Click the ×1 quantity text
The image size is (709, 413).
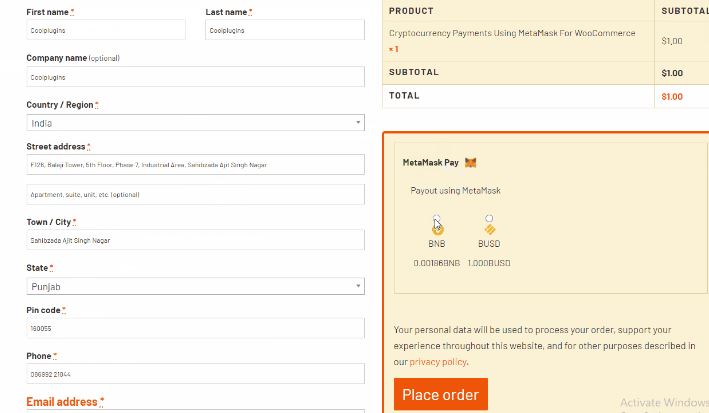[x=393, y=49]
